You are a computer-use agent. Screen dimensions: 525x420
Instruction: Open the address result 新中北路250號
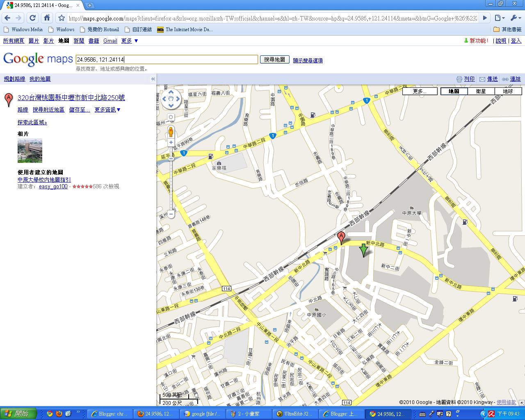pyautogui.click(x=71, y=98)
